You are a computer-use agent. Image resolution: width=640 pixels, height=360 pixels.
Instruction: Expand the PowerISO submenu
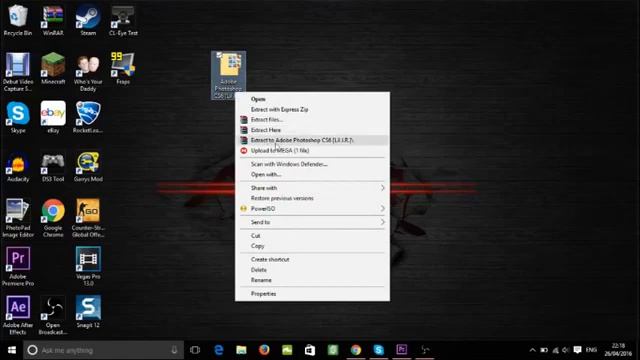(x=312, y=209)
